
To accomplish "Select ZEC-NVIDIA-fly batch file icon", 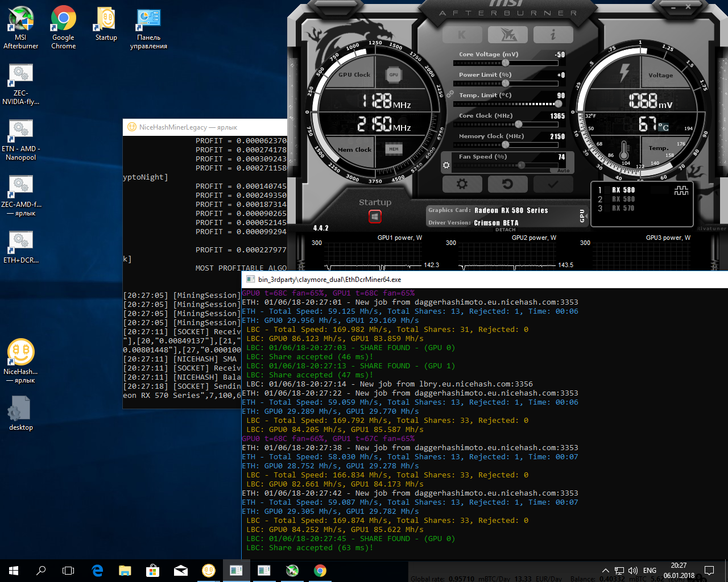I will (21, 84).
